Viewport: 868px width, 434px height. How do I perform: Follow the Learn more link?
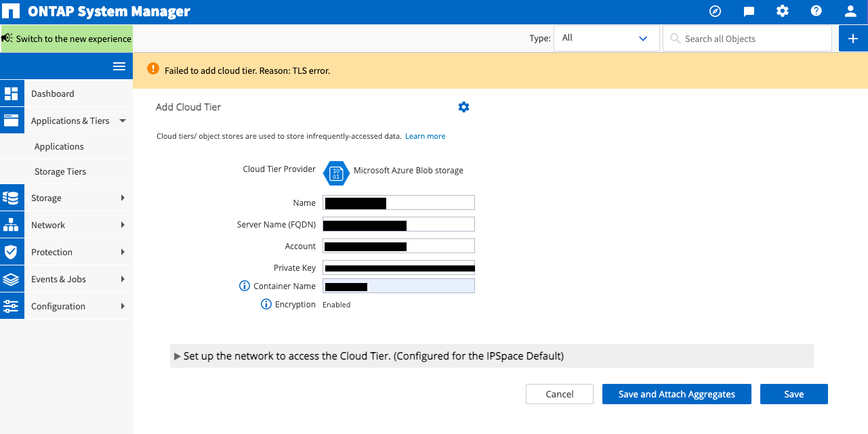425,136
